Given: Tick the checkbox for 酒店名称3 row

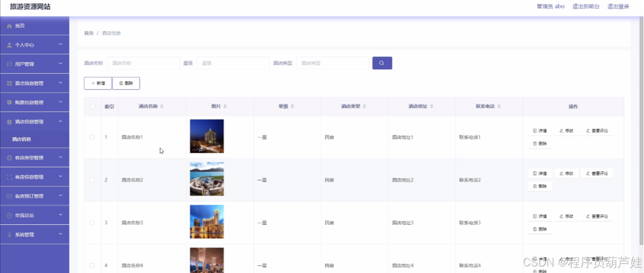Looking at the screenshot, I should click(x=92, y=223).
